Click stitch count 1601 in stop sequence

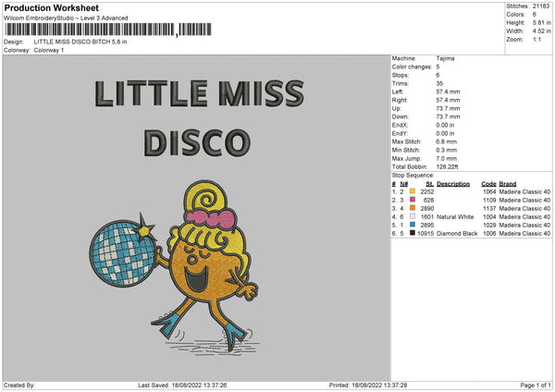click(x=426, y=217)
